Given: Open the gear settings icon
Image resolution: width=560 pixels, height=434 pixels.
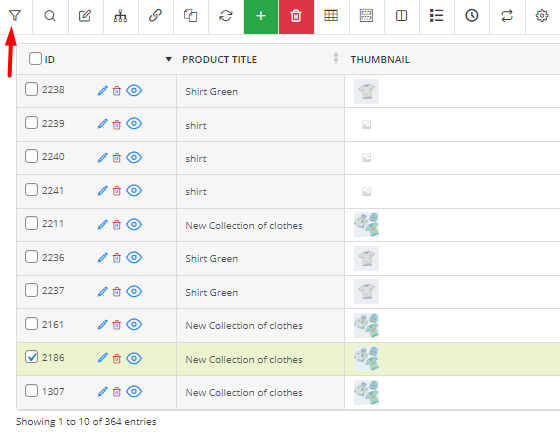Looking at the screenshot, I should pos(542,16).
